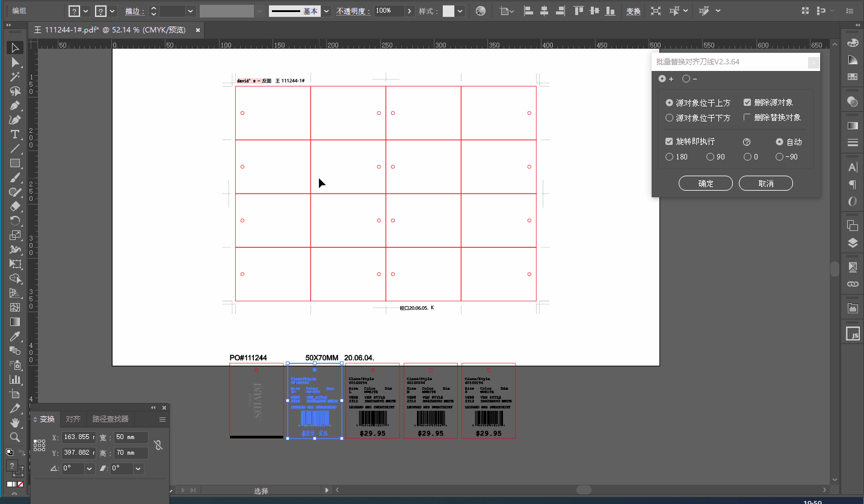864x504 pixels.
Task: Select the Rotate tool
Action: [16, 221]
